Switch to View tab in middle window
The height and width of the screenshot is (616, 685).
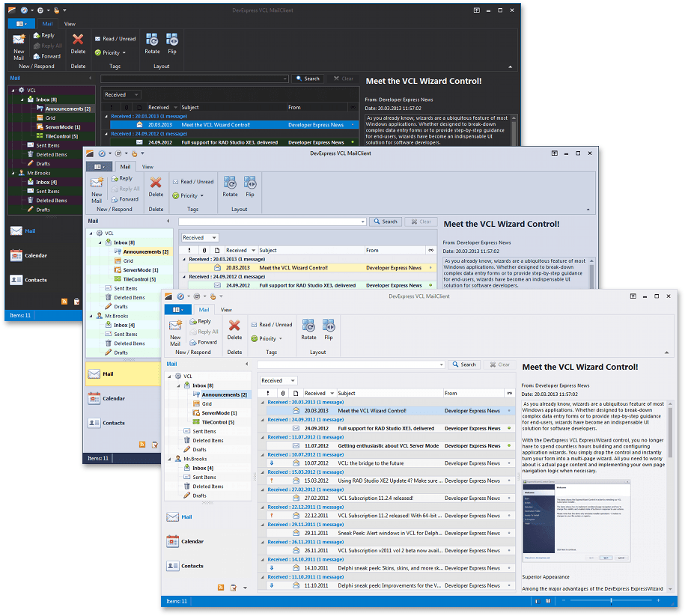(147, 167)
